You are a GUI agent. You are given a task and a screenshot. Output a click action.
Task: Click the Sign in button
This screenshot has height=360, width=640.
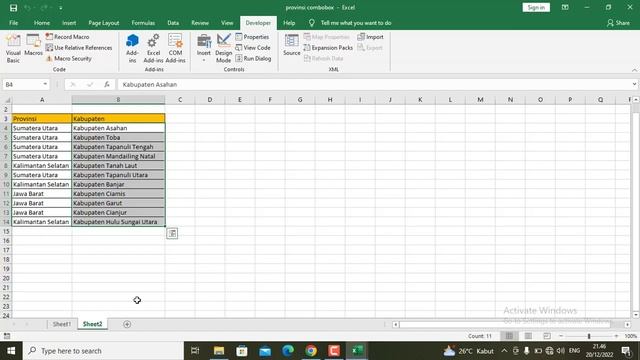[x=536, y=7]
